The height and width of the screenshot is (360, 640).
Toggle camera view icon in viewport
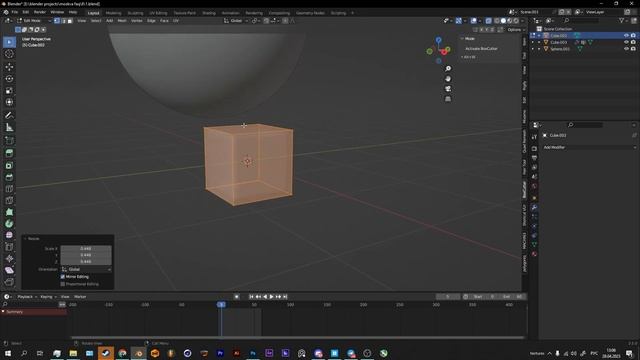click(448, 89)
